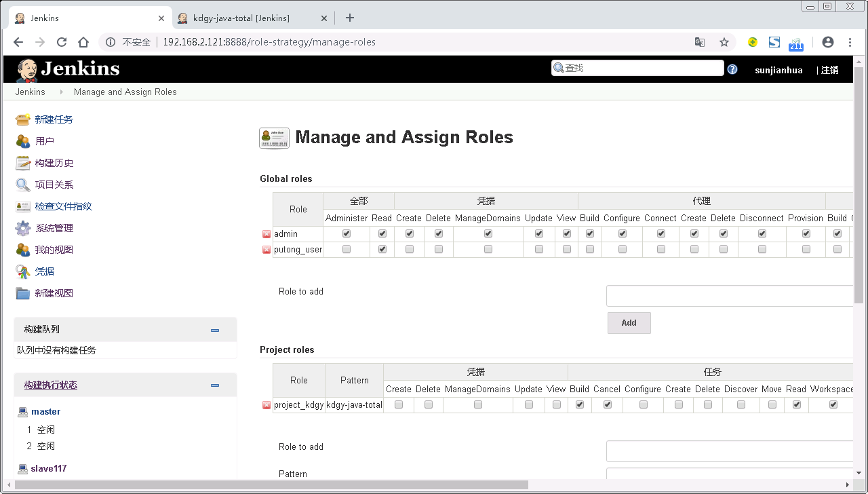Click the translate page icon in address bar

(700, 42)
